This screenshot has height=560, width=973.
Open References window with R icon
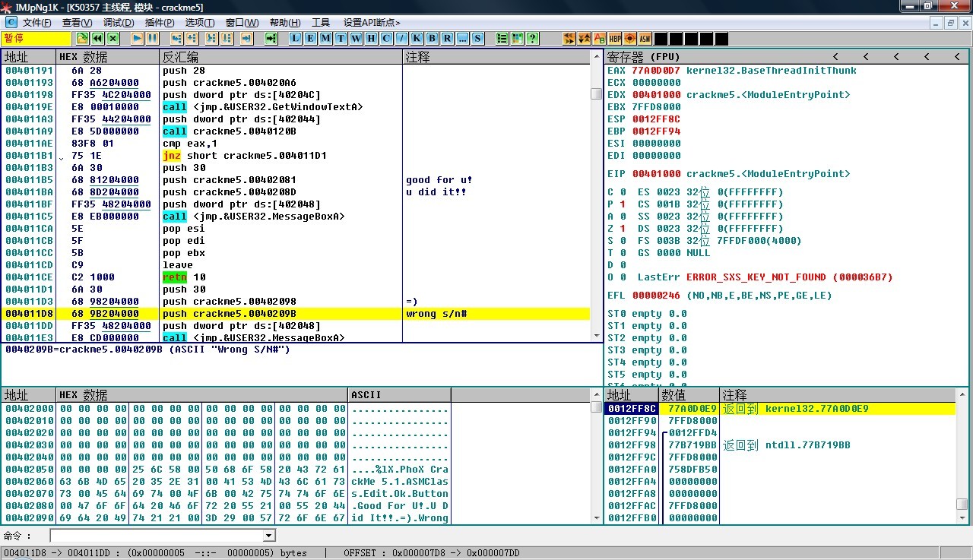(448, 38)
